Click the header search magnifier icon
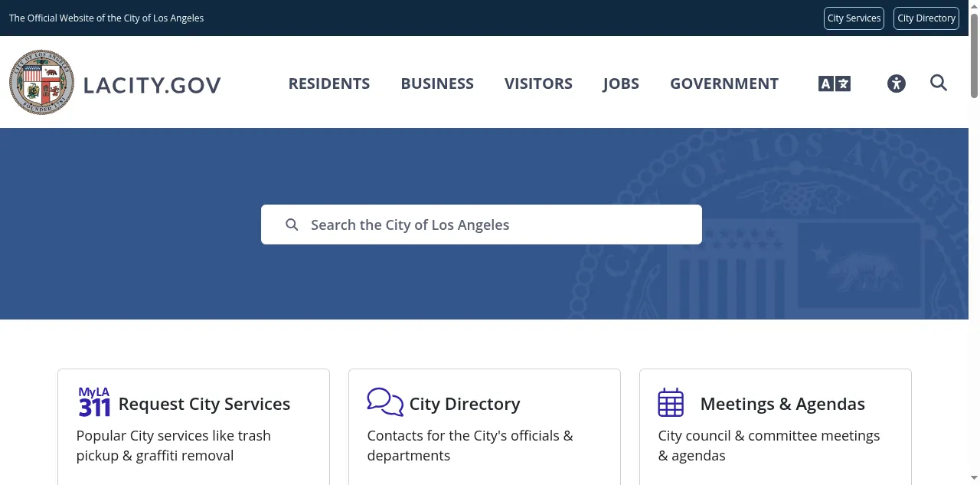 [939, 83]
